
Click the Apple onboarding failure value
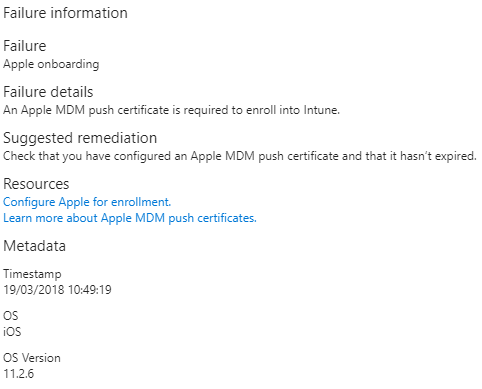[51, 64]
